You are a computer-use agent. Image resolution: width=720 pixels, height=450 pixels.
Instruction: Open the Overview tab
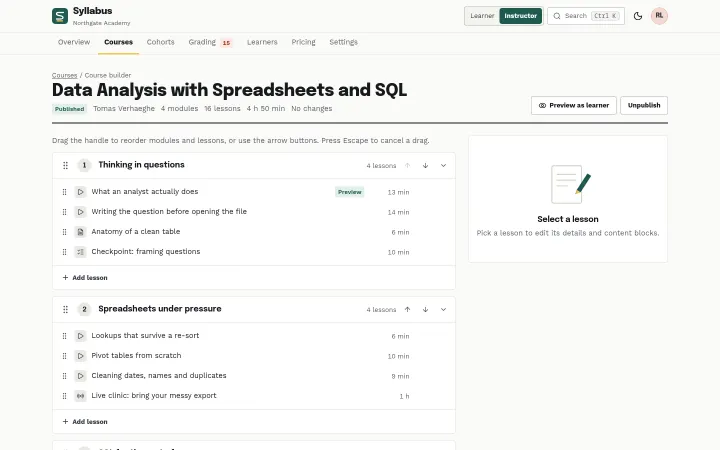(x=74, y=42)
